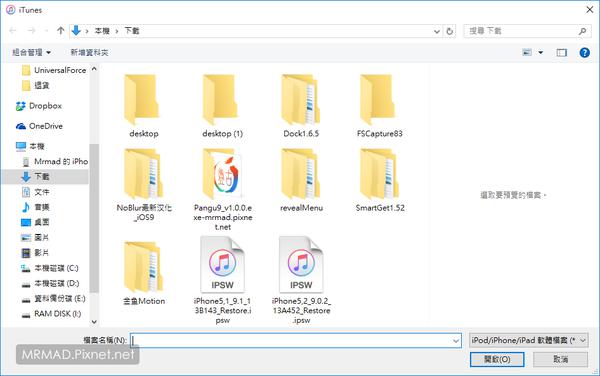This screenshot has height=376, width=600.
Task: Open recent locations dropdown arrow
Action: click(x=46, y=31)
